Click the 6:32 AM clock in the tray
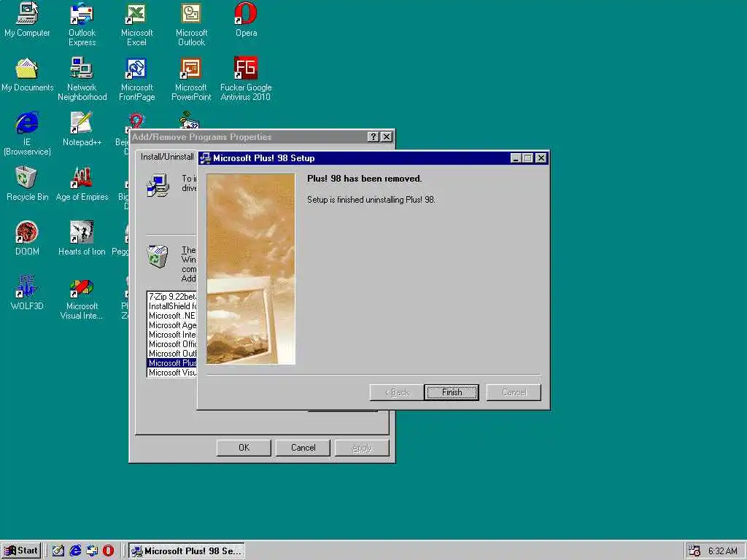 (x=722, y=551)
